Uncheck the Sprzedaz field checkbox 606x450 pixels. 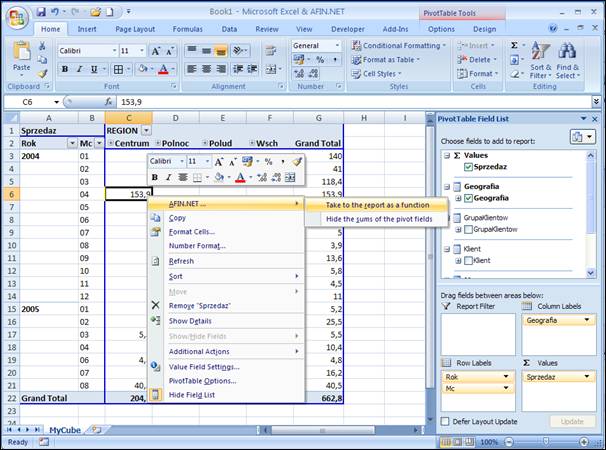coord(468,167)
